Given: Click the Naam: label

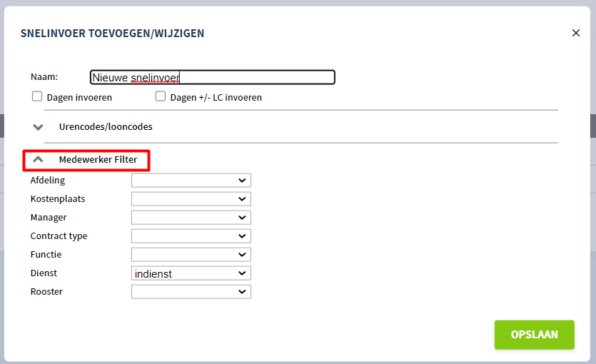Looking at the screenshot, I should pyautogui.click(x=44, y=77).
